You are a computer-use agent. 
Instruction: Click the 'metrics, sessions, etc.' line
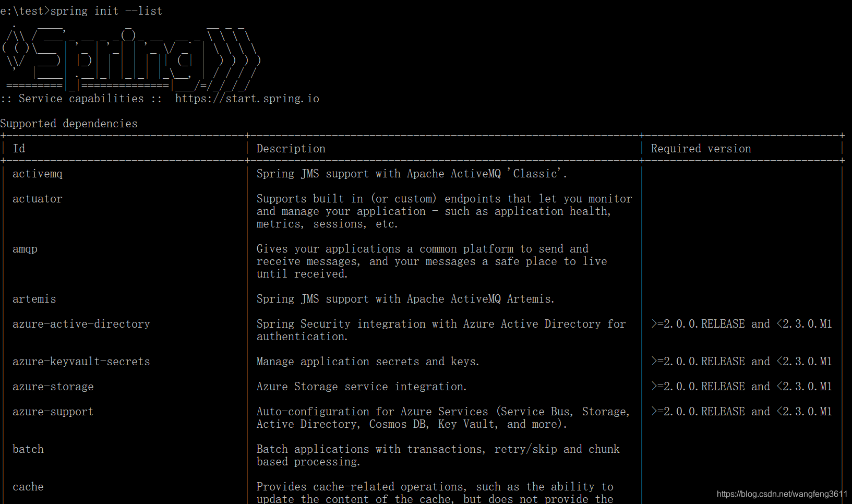click(x=327, y=224)
